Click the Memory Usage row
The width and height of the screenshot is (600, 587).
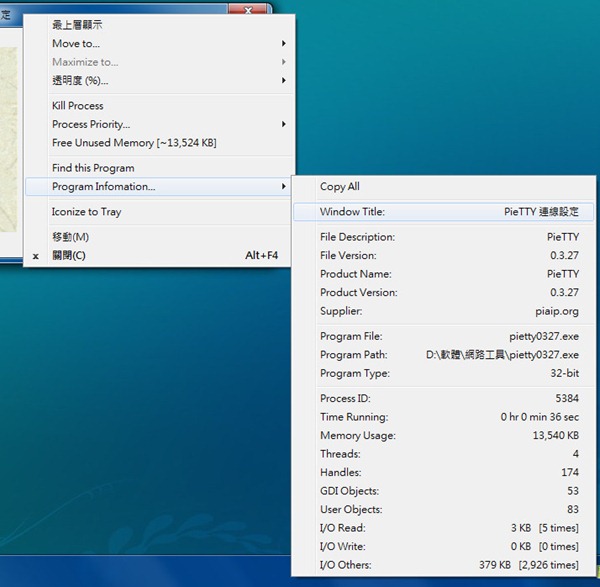[x=444, y=436]
